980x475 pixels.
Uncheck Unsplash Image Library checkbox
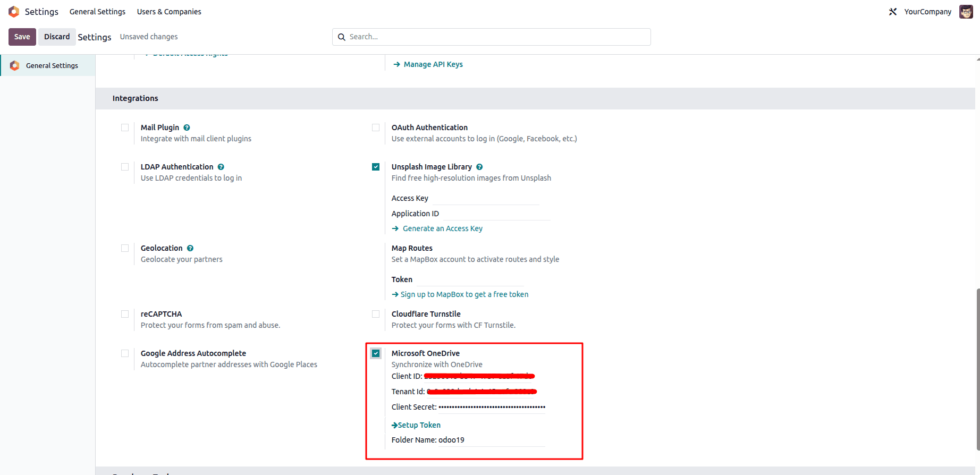[x=376, y=167]
